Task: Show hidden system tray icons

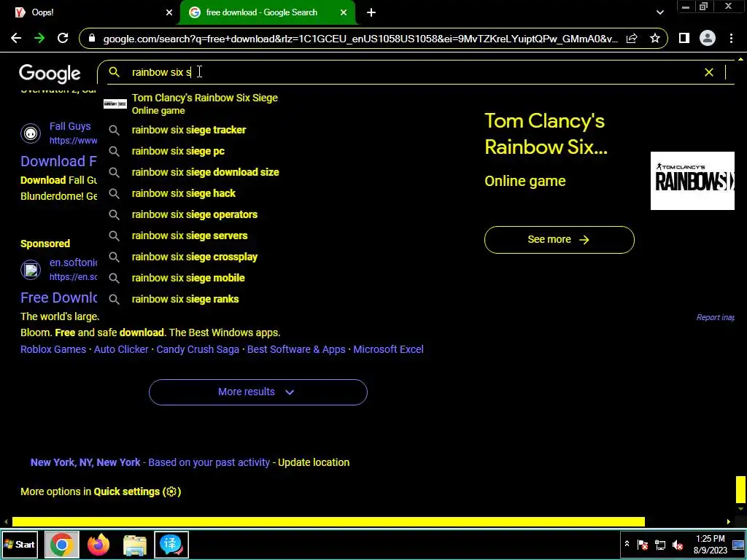Action: coord(627,544)
